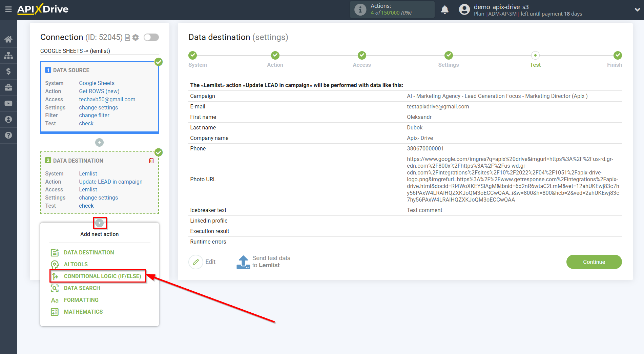Select Conditional Logic (IF/ELSE) option
Viewport: 644px width, 354px height.
pyautogui.click(x=102, y=276)
